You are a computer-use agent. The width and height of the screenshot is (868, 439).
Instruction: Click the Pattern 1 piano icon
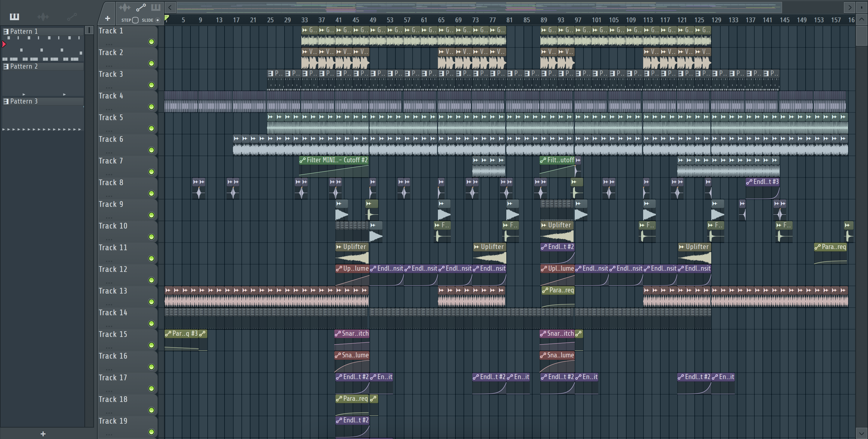pyautogui.click(x=6, y=31)
